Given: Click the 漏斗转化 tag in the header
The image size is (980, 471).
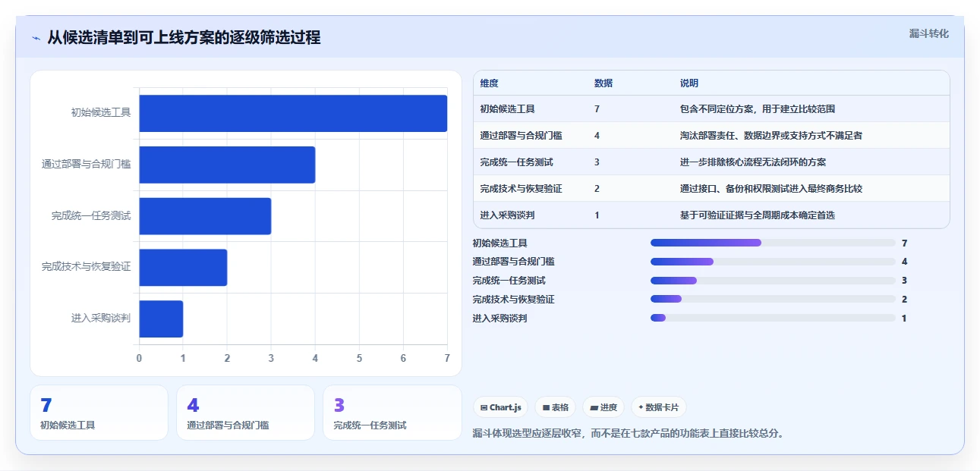Looking at the screenshot, I should 929,33.
